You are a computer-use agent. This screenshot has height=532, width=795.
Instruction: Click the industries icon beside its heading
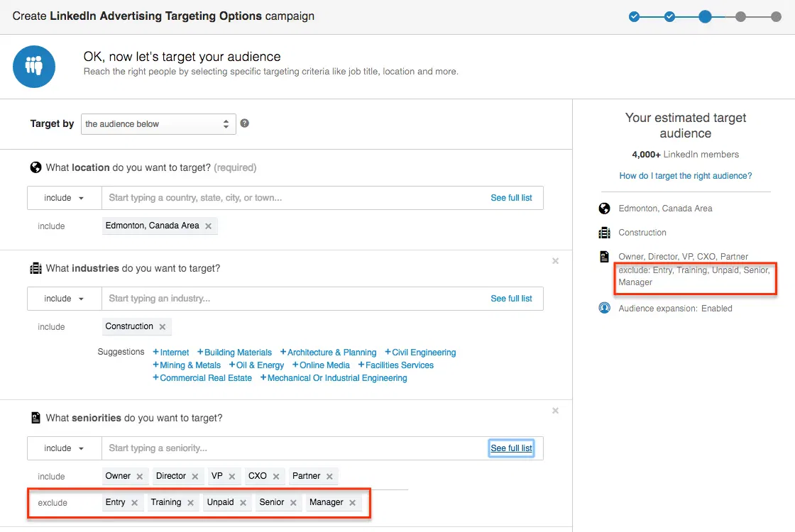36,268
